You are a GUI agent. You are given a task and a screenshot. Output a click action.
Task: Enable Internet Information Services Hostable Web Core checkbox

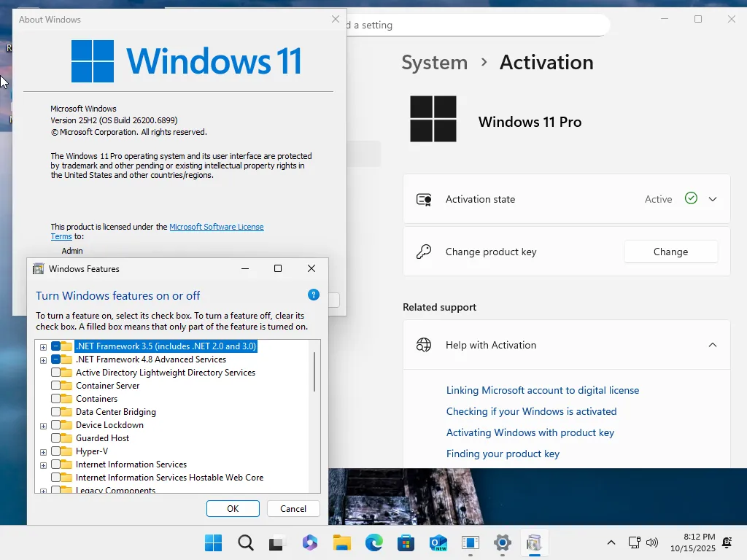pyautogui.click(x=55, y=477)
